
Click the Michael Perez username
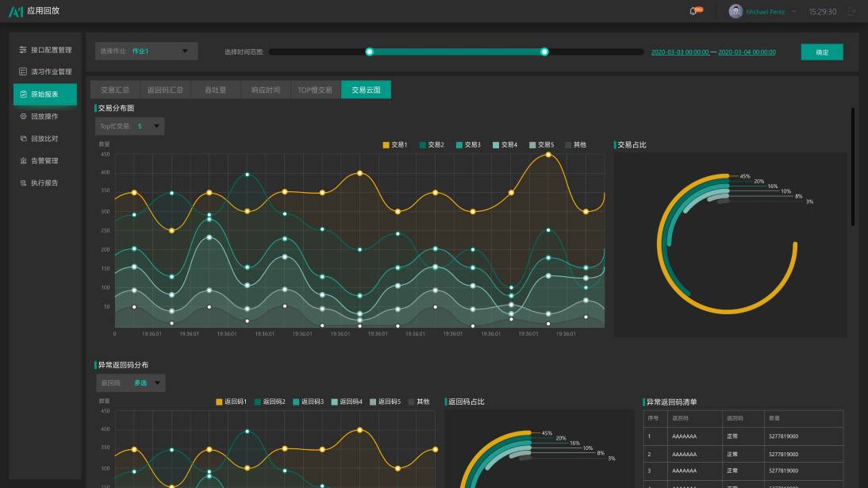click(x=766, y=12)
